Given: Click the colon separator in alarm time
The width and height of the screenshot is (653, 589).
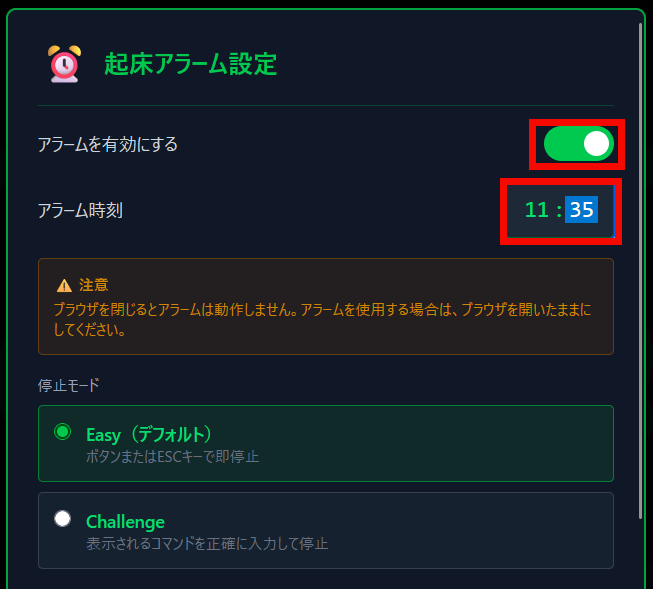Looking at the screenshot, I should [x=559, y=210].
